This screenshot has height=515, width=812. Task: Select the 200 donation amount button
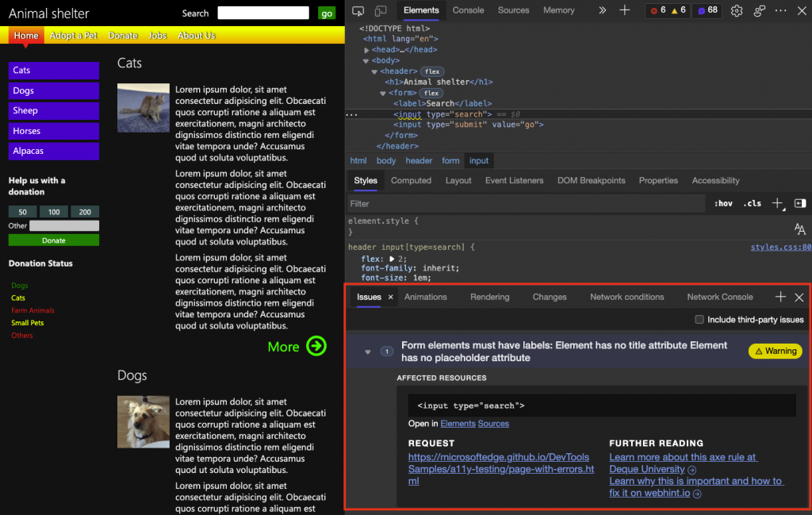point(85,212)
